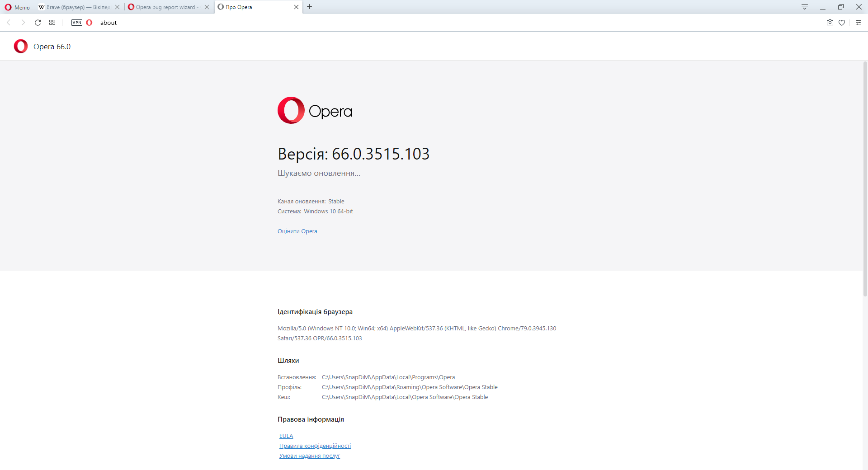This screenshot has height=470, width=868.
Task: Click the Шукаємо оновлення status text
Action: 319,173
